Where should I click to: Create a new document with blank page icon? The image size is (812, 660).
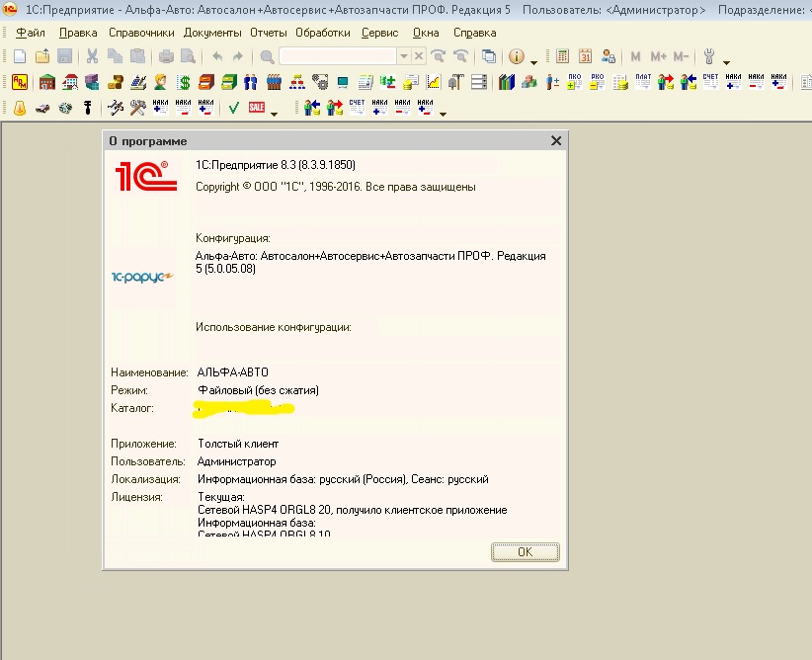[x=19, y=56]
